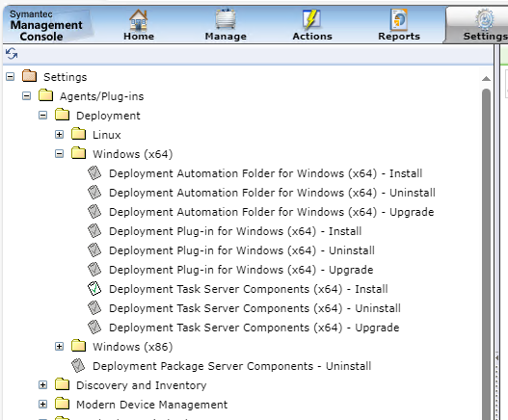This screenshot has height=420, width=508.
Task: Expand the Modern Device Management node
Action: click(42, 405)
